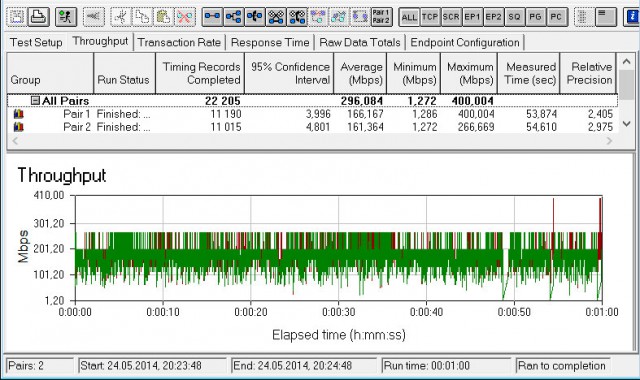This screenshot has height=380, width=640.
Task: Click the table scroll up arrow
Action: pyautogui.click(x=627, y=62)
